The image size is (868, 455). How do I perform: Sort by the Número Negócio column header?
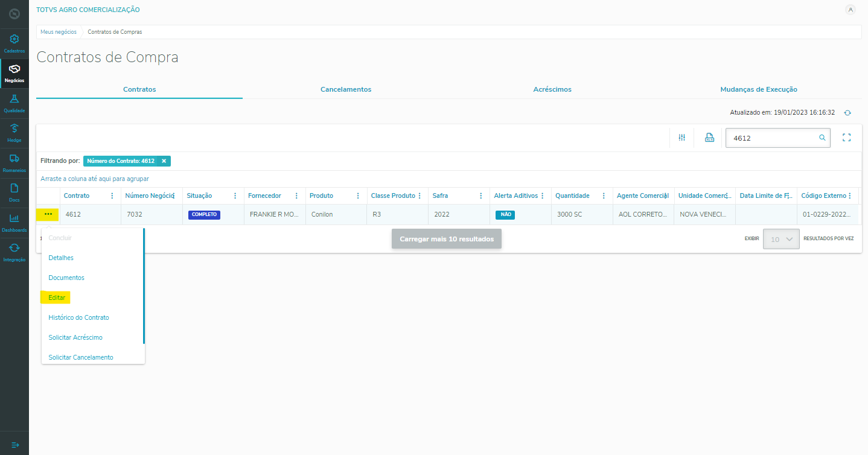coord(150,196)
